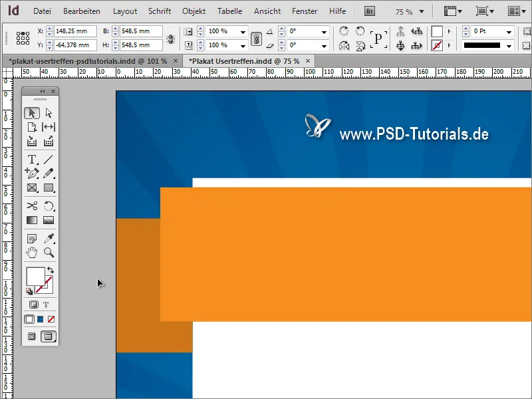The width and height of the screenshot is (532, 399).
Task: Rotate 90° clockwise in control bar
Action: tap(344, 31)
